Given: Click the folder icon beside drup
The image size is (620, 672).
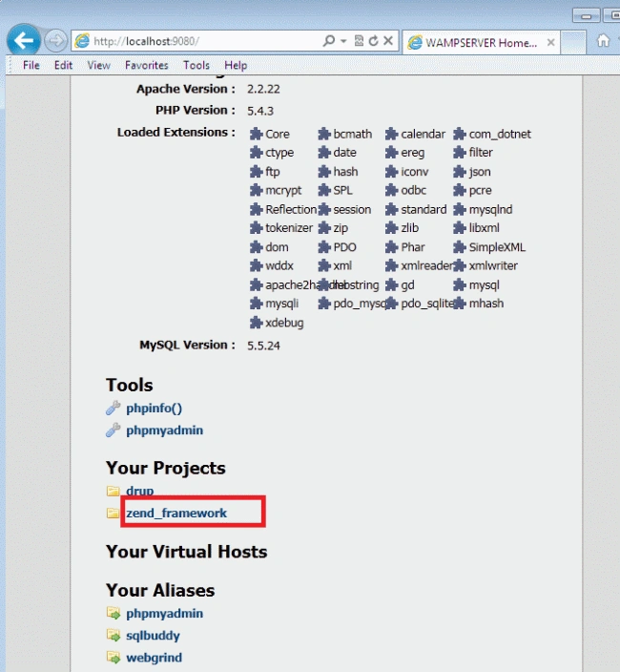Looking at the screenshot, I should (114, 491).
